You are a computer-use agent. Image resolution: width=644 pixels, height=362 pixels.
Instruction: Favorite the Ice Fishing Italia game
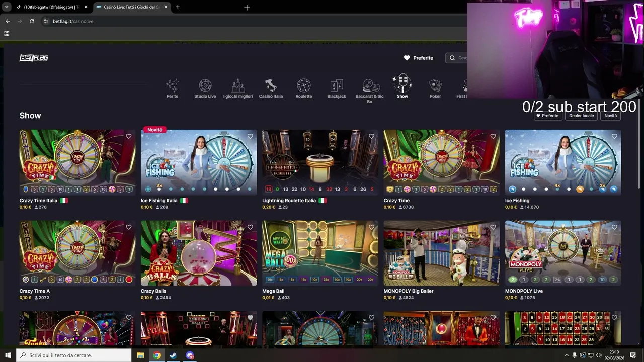250,136
